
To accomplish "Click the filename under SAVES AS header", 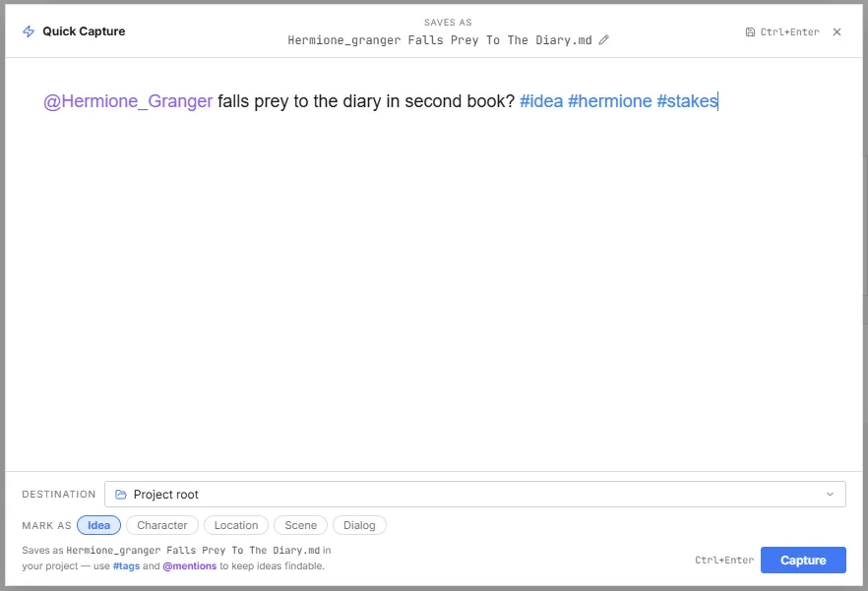I will 440,40.
